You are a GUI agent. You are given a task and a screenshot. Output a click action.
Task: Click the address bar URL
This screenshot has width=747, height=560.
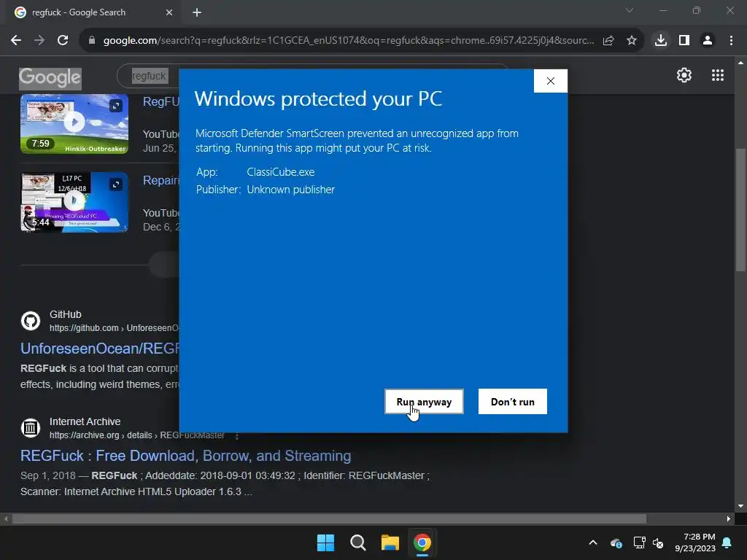pos(348,41)
